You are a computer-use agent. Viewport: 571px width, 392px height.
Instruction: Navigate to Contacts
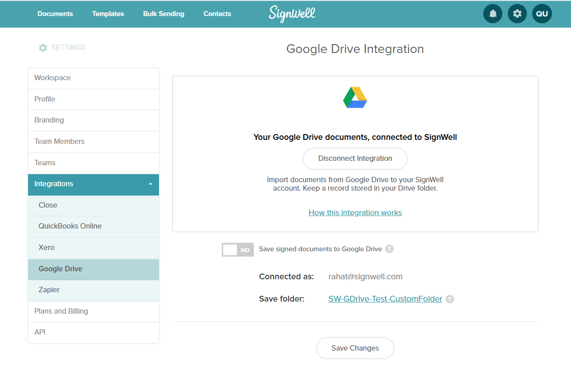[x=217, y=14]
